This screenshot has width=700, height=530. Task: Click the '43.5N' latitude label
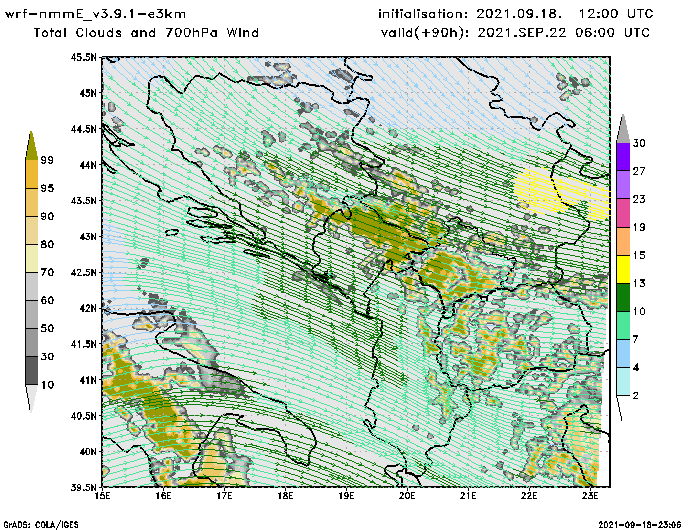tap(83, 200)
